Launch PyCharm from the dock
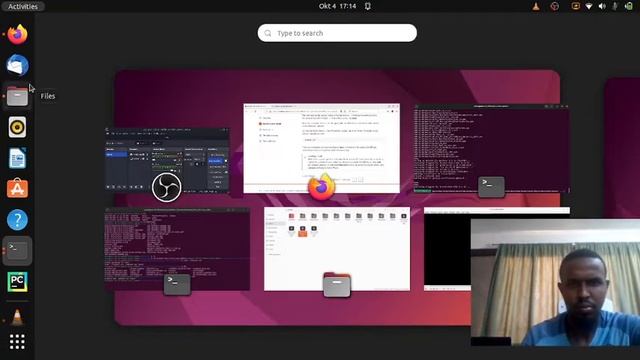 point(17,282)
